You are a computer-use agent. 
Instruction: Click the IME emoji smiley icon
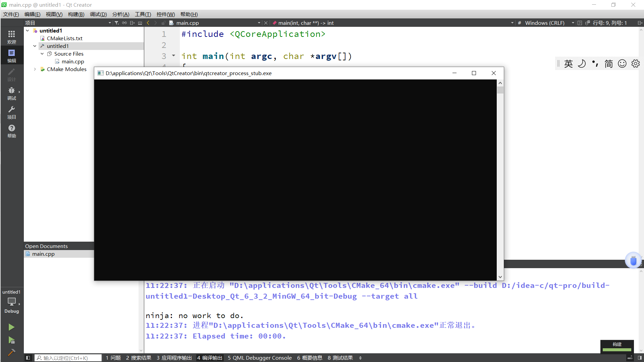click(x=622, y=64)
